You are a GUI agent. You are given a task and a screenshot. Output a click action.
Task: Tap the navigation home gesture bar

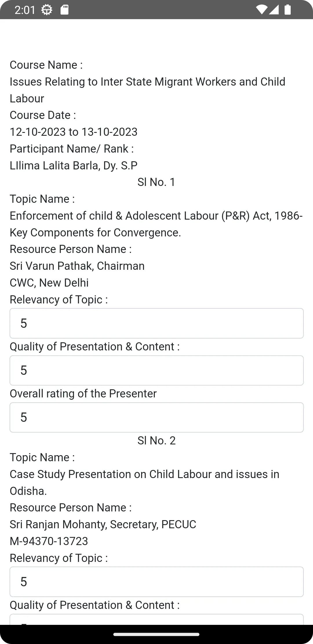pyautogui.click(x=156, y=634)
